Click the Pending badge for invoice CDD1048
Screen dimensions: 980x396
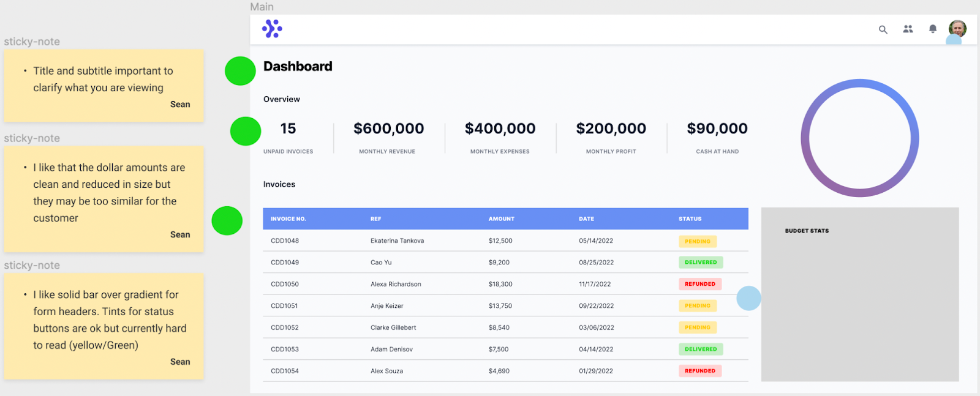[x=697, y=241]
